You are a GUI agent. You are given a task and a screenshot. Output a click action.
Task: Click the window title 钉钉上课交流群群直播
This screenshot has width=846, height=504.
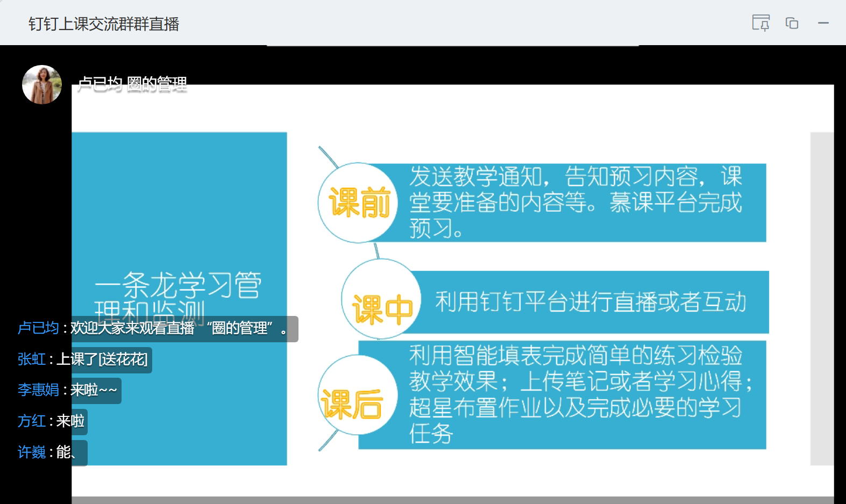[104, 24]
